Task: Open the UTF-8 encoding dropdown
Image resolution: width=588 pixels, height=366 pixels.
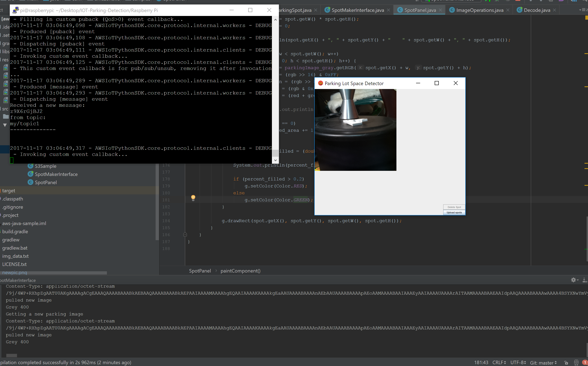Action: pyautogui.click(x=518, y=362)
